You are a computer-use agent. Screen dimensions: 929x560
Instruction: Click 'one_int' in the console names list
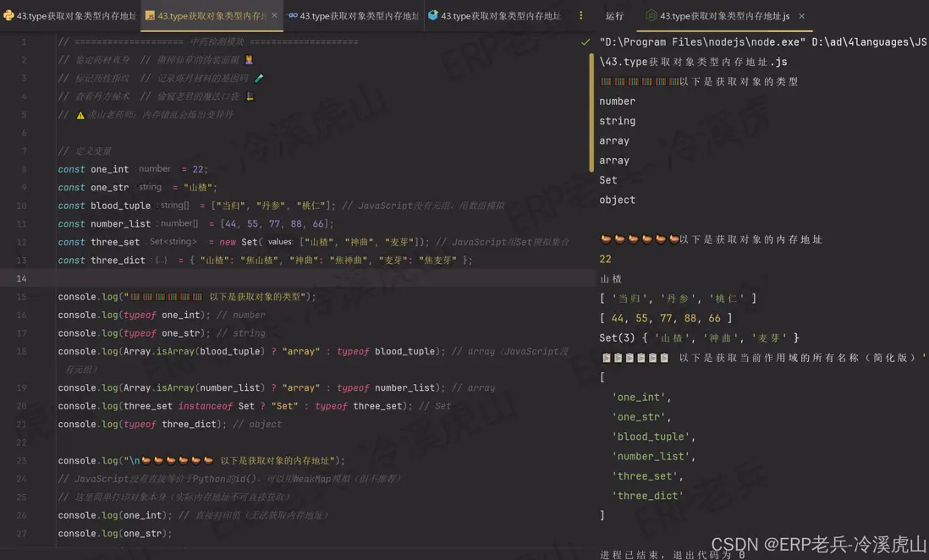tap(641, 397)
